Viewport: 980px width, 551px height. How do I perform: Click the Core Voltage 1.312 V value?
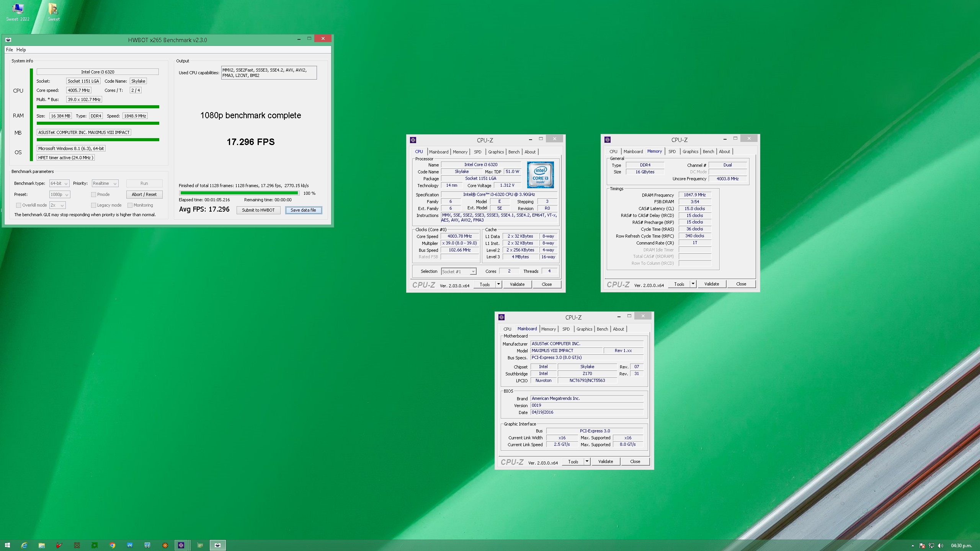pyautogui.click(x=507, y=185)
